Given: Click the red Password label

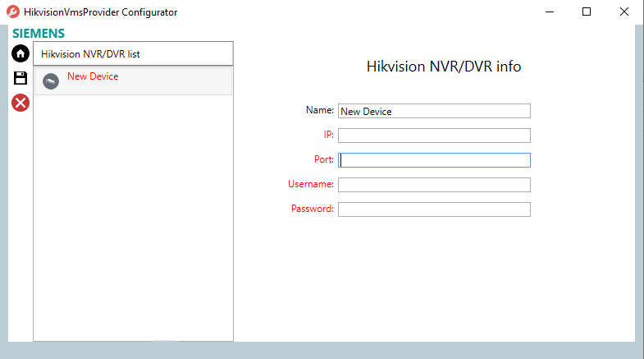Looking at the screenshot, I should point(313,209).
